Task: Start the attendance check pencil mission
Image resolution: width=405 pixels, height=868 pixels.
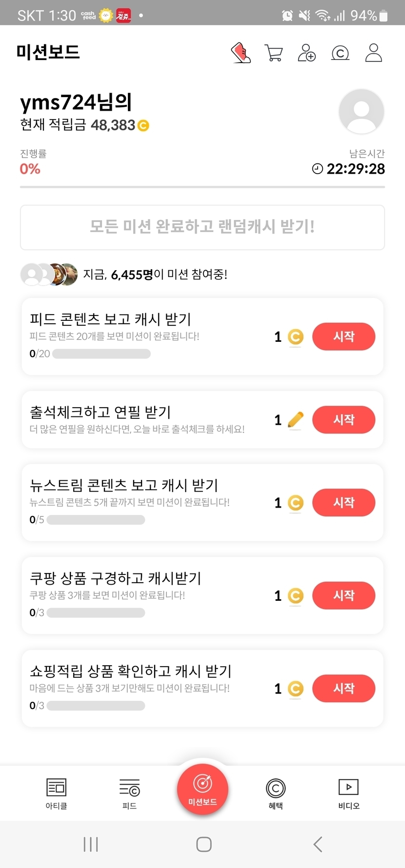Action: pyautogui.click(x=344, y=420)
